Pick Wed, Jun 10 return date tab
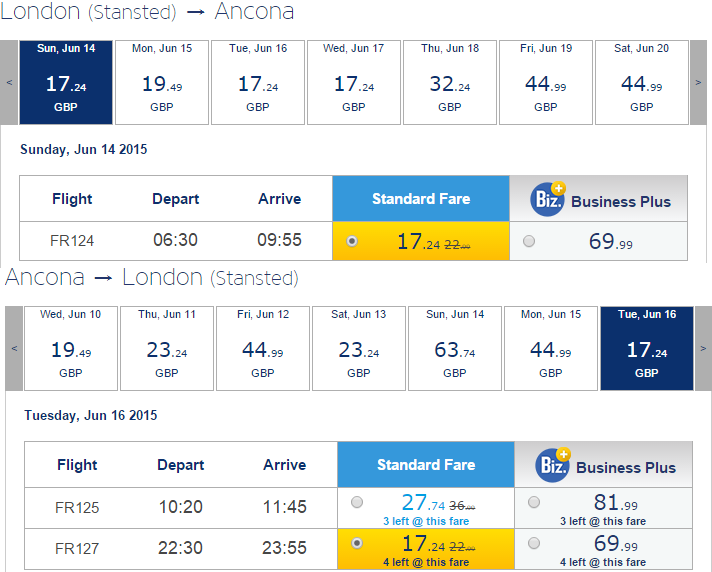The width and height of the screenshot is (712, 572). [x=71, y=348]
